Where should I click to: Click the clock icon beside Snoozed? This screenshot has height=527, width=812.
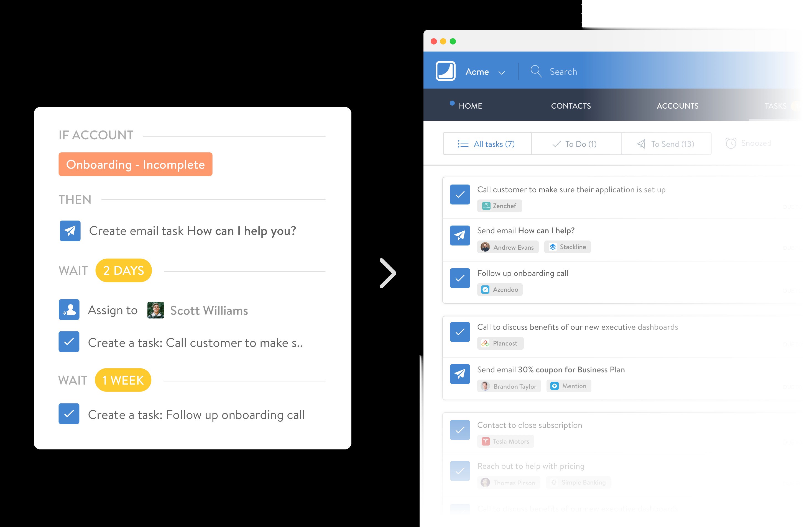[731, 143]
